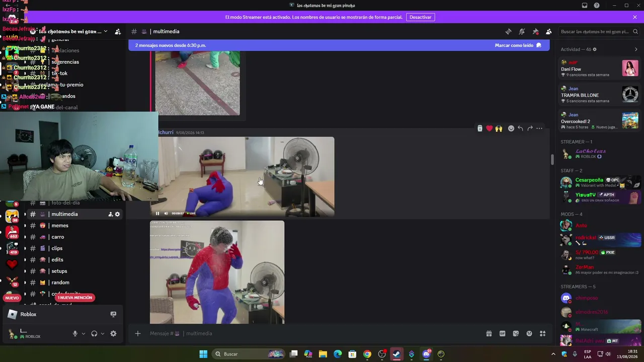
Task: Open Google Chrome from the taskbar
Action: (367, 354)
